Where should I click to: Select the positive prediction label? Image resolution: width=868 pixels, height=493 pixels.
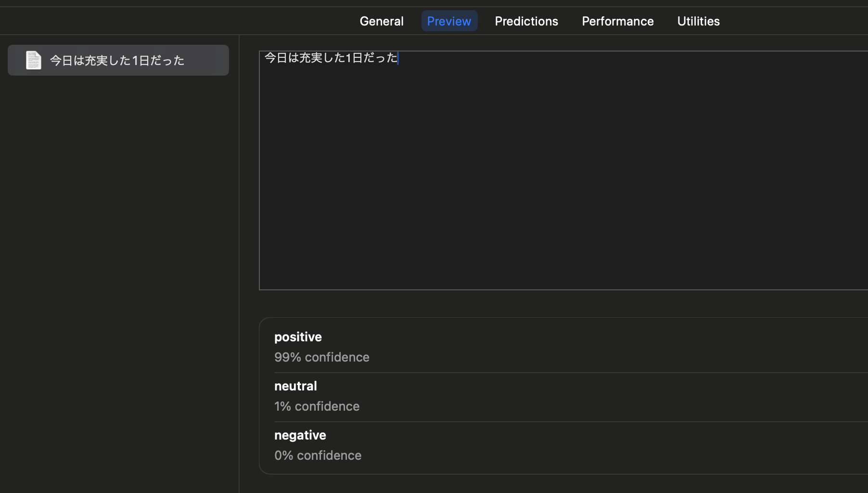pos(298,337)
